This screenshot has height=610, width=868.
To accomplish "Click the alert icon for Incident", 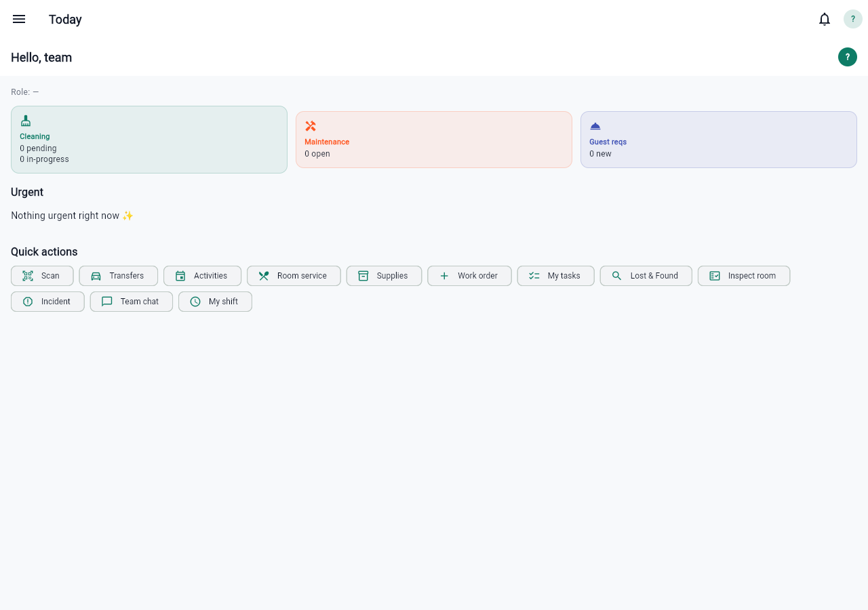I will pos(28,302).
